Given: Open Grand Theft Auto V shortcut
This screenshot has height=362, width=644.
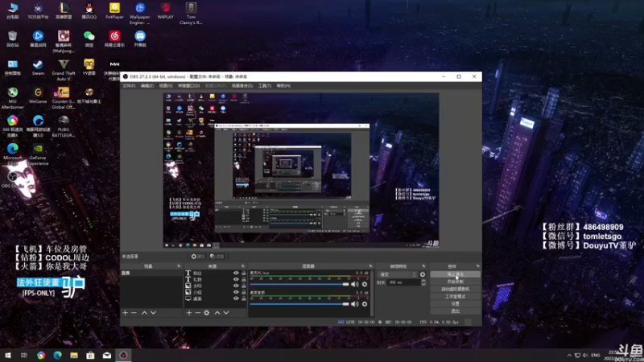Looking at the screenshot, I should [64, 70].
